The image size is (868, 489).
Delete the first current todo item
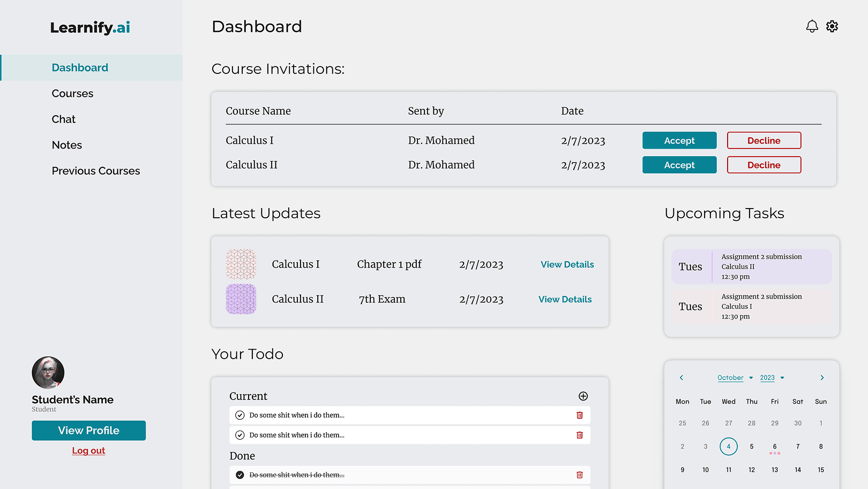point(579,415)
